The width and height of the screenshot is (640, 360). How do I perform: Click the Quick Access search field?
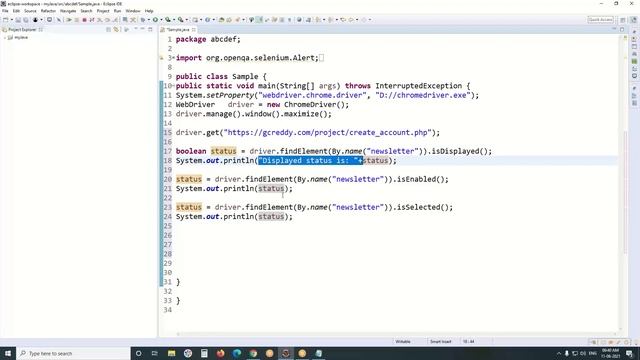[600, 20]
